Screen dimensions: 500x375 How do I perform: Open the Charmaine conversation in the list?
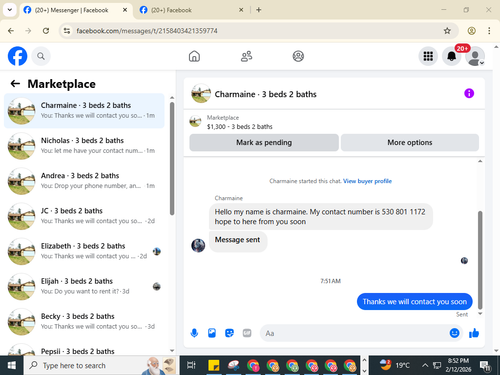point(84,111)
